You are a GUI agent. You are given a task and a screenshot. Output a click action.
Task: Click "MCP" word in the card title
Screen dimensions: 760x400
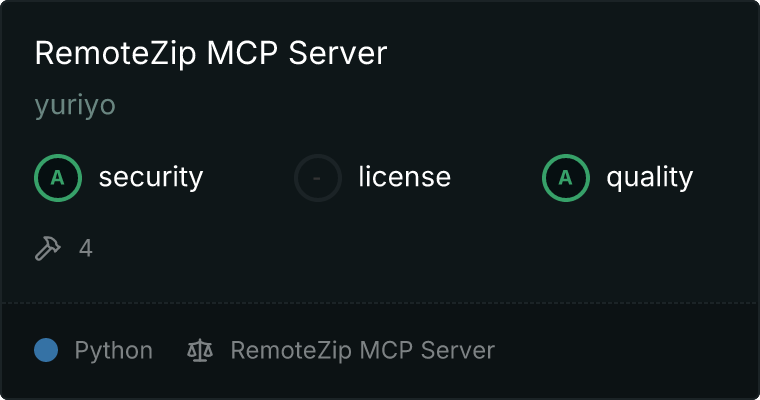coord(242,53)
